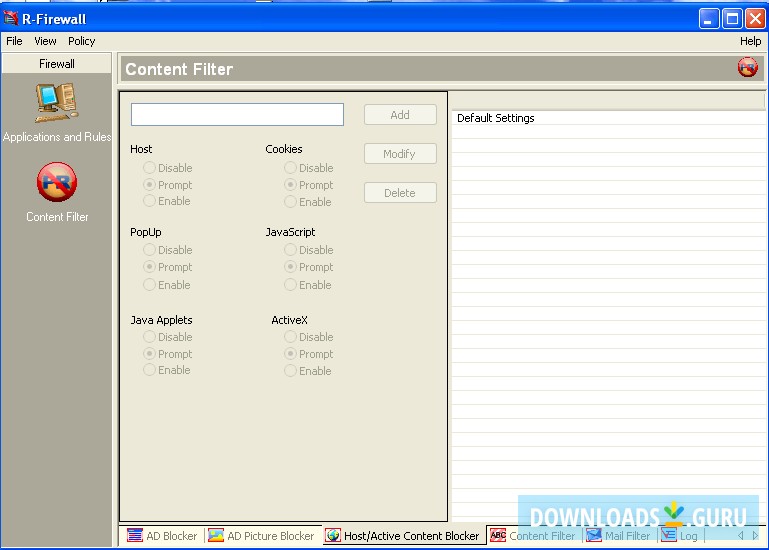Viewport: 769px width, 550px height.
Task: Select ActiveX Disable radio button
Action: click(290, 337)
